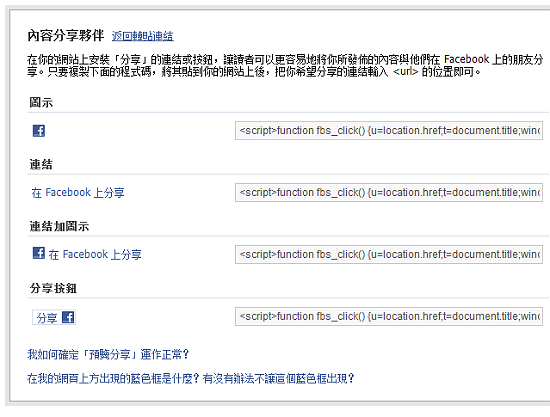Click the 圖示 section heading
The image size is (550, 417).
click(41, 103)
